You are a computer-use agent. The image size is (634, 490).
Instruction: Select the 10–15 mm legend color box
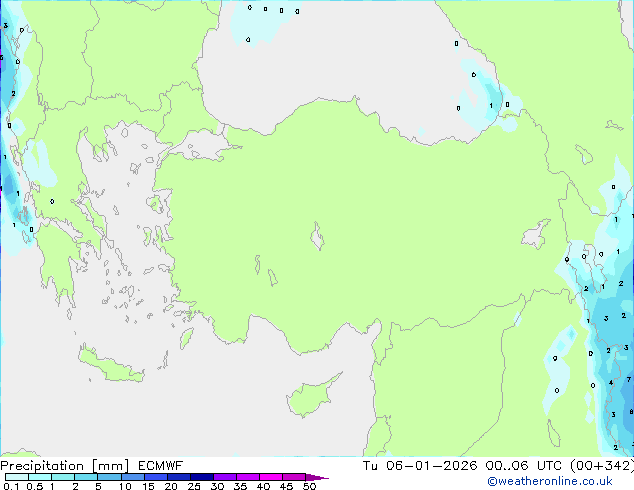tap(132, 477)
